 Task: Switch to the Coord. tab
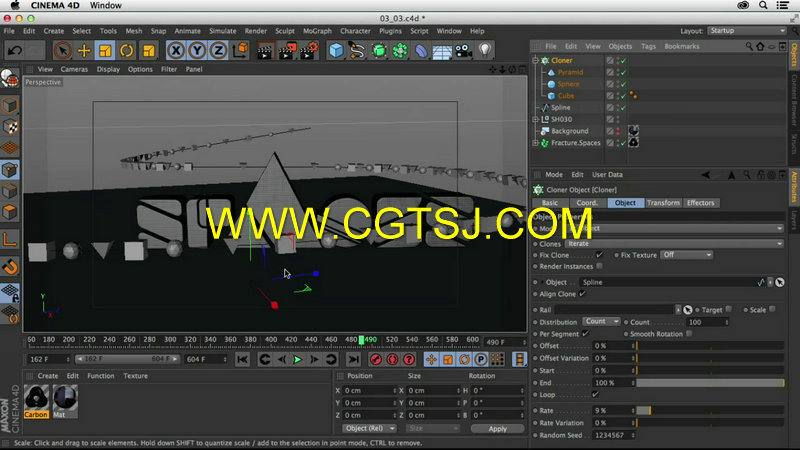(587, 203)
